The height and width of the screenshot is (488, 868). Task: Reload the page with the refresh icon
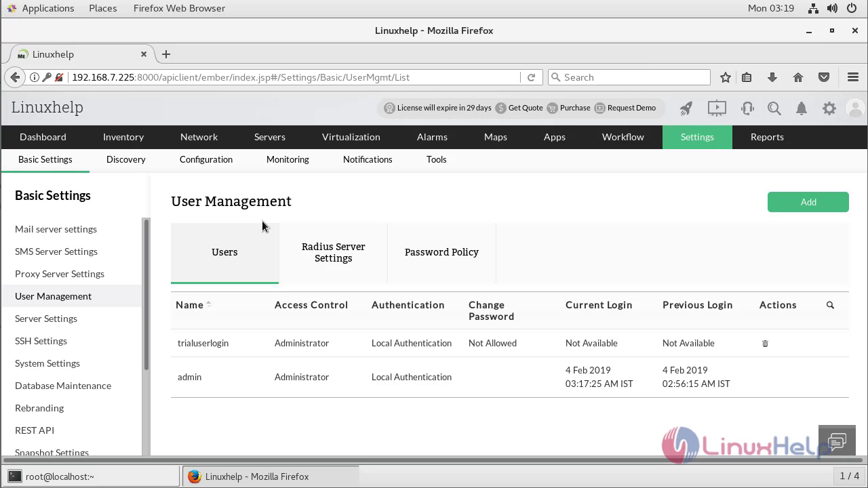(531, 77)
